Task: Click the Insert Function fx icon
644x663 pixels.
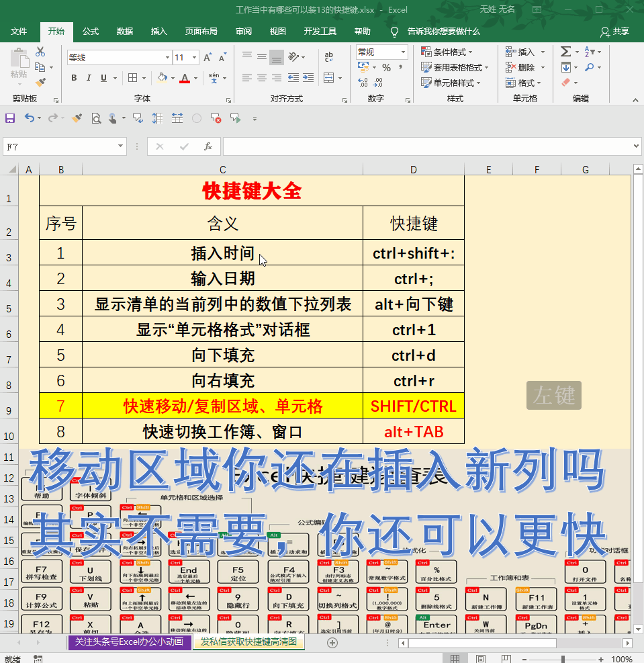Action: [208, 146]
